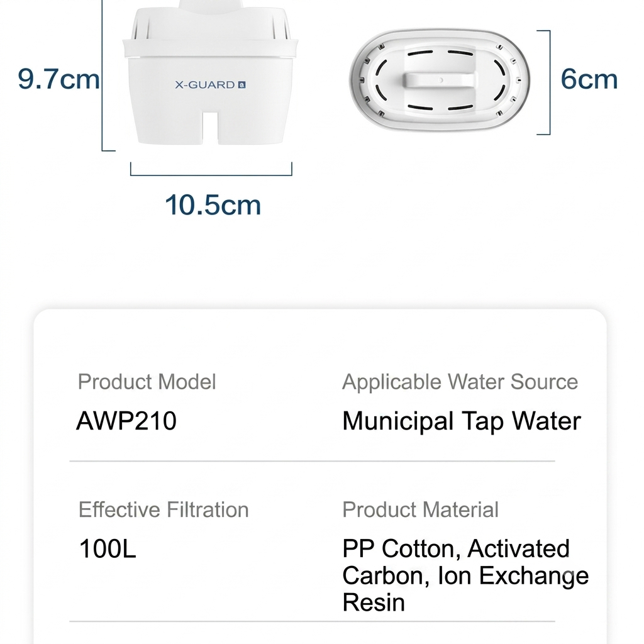
Task: Click the notch slot at the filter bottom
Action: coord(210,128)
